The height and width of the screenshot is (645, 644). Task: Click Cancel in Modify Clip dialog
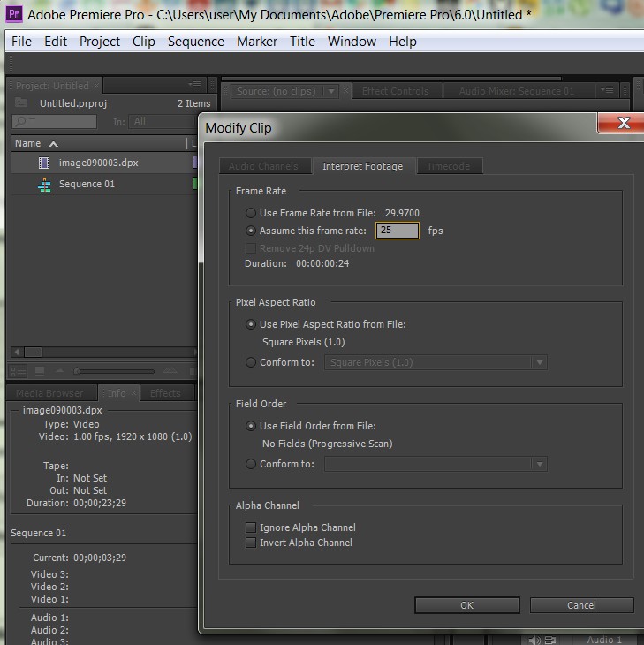[x=581, y=605]
